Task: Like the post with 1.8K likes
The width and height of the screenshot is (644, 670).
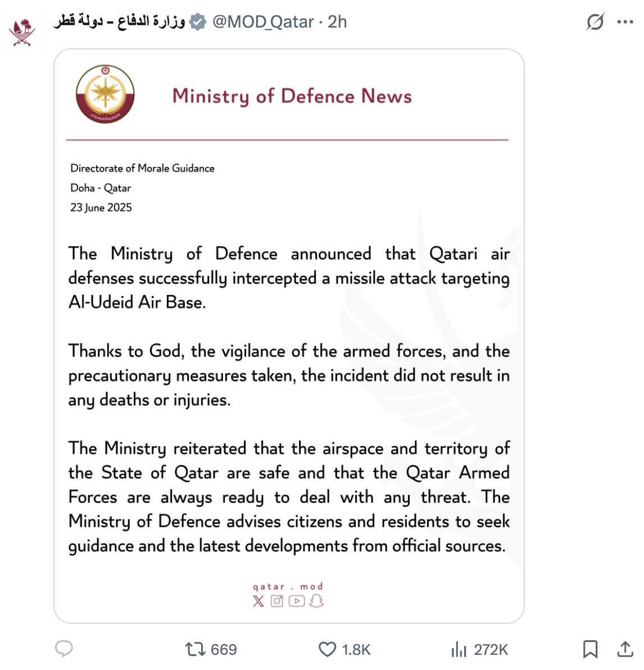Action: (344, 649)
